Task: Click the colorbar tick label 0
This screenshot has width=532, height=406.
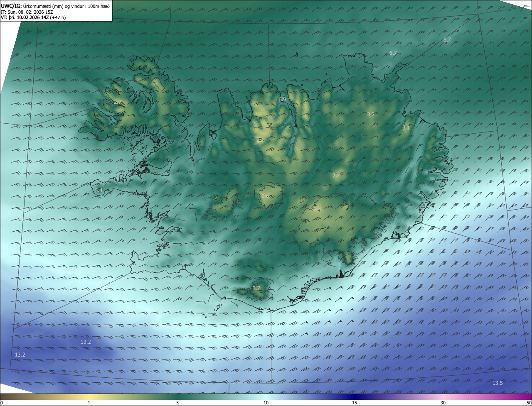Action: click(x=2, y=403)
